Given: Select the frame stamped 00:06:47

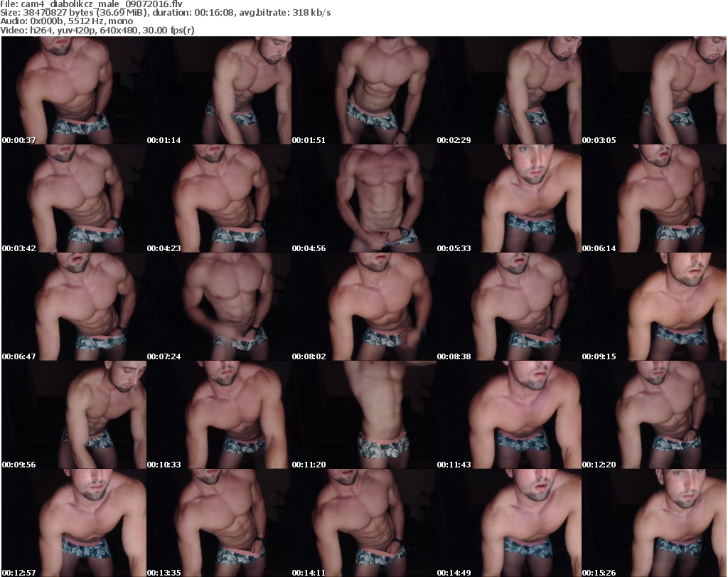Looking at the screenshot, I should point(74,307).
